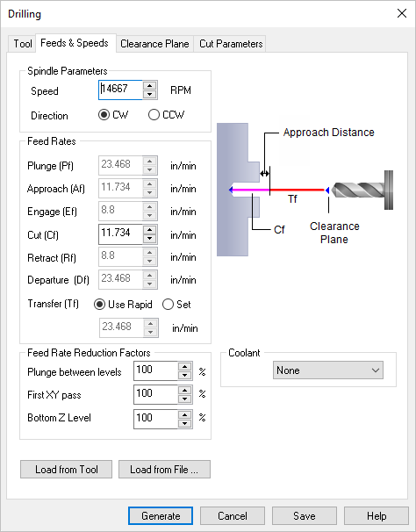Click the Retract (Rf) feed field

click(x=120, y=256)
